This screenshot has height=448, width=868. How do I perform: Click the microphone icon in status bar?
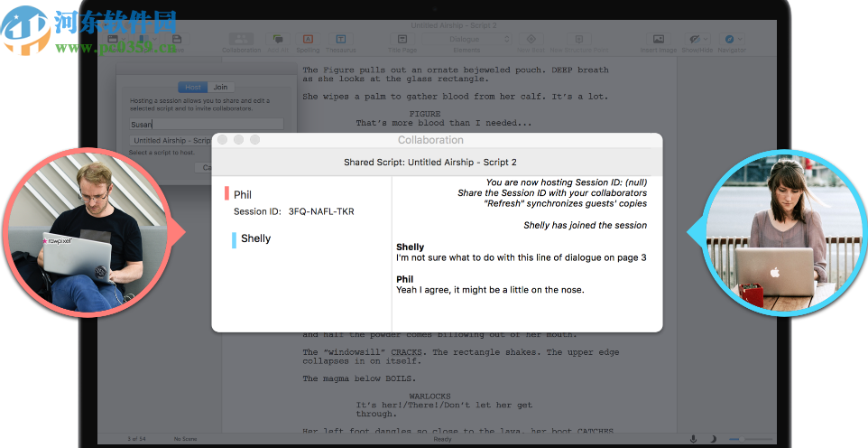tap(693, 439)
